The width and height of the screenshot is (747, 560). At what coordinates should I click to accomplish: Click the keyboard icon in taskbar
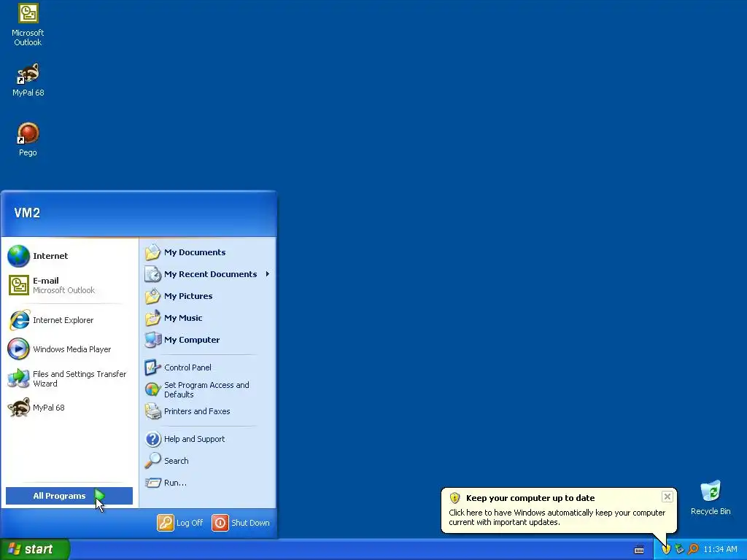pos(639,550)
